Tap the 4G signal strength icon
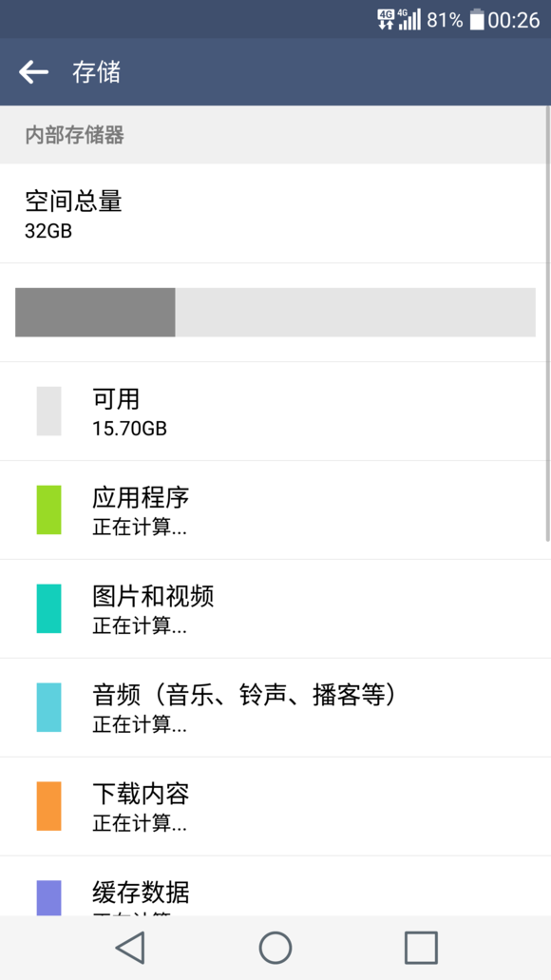The width and height of the screenshot is (551, 980). [409, 19]
